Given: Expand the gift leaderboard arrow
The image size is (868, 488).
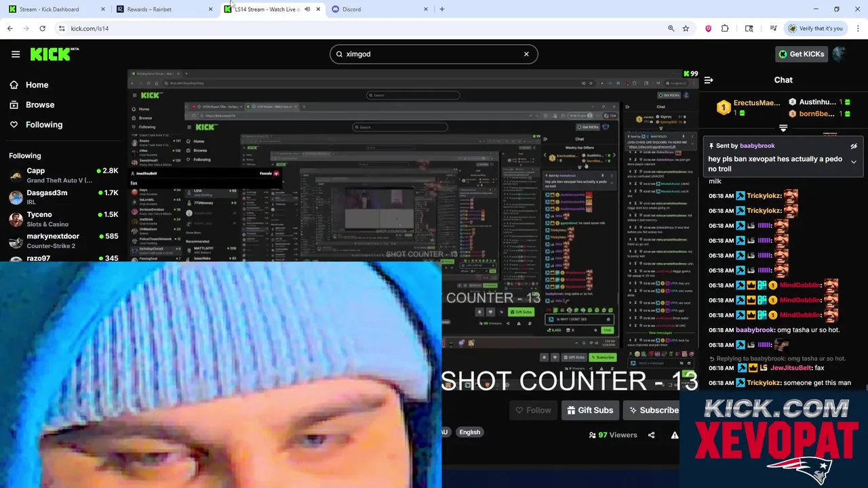Looking at the screenshot, I should (783, 128).
